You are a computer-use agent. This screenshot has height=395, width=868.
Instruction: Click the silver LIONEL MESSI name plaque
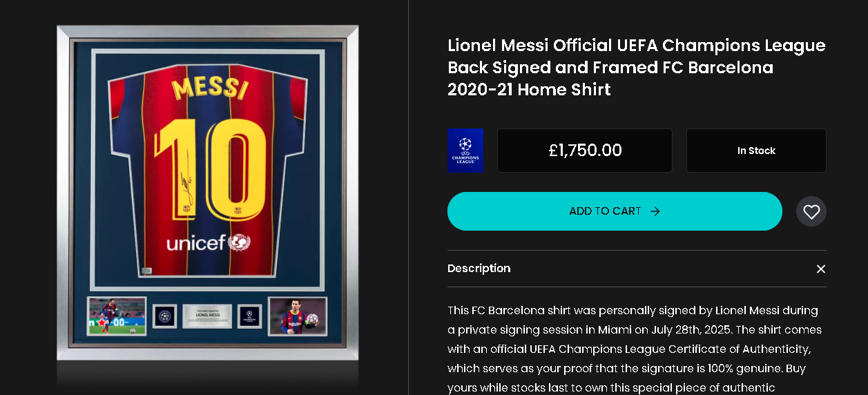click(x=207, y=316)
